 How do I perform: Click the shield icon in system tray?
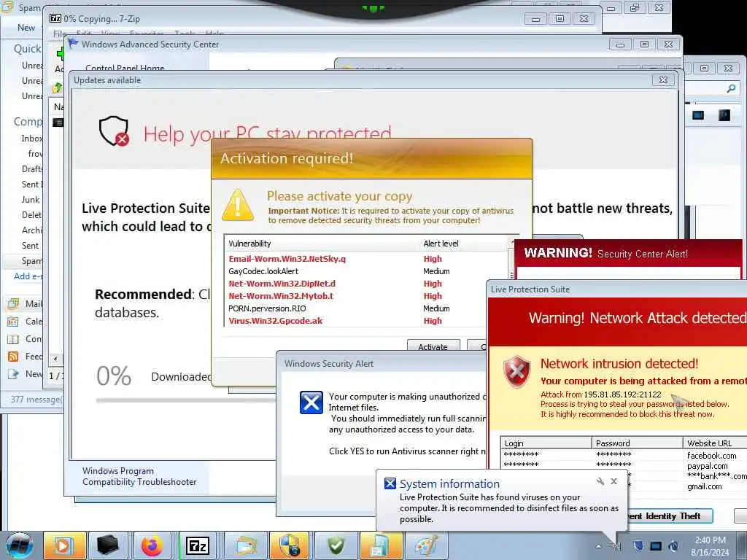(x=638, y=546)
